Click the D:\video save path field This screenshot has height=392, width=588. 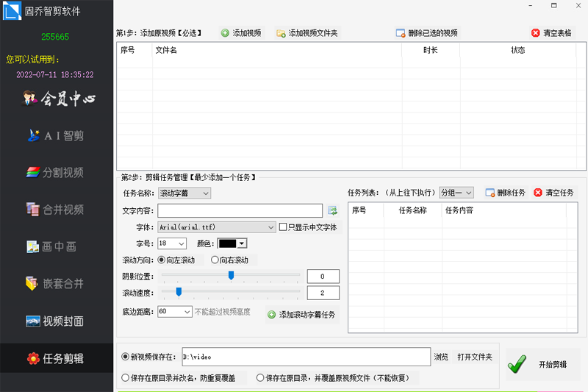(x=306, y=357)
